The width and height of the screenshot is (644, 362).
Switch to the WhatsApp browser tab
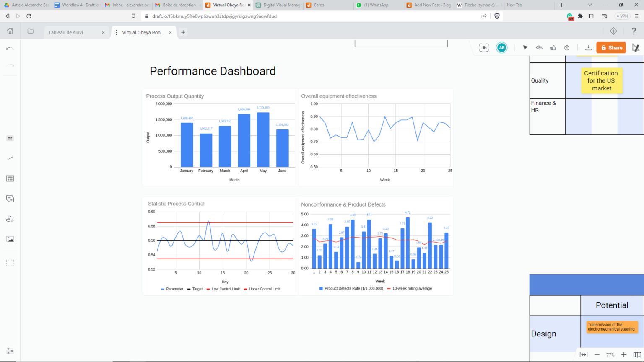[377, 5]
